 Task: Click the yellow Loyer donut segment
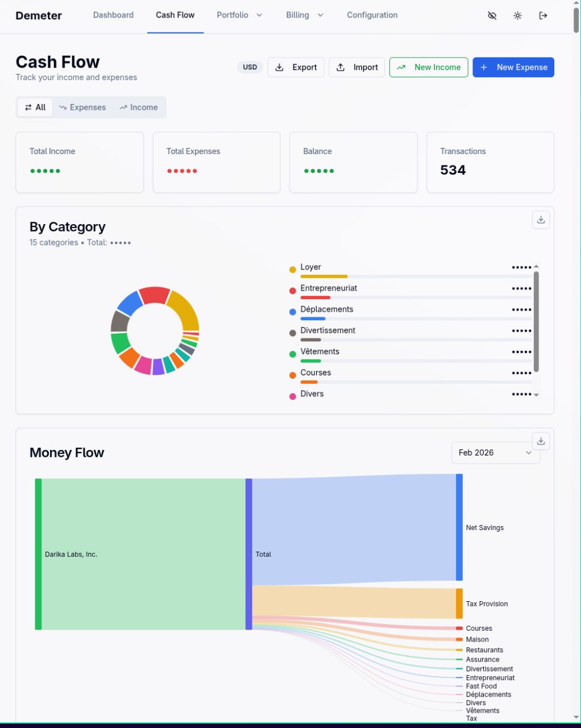[186, 308]
